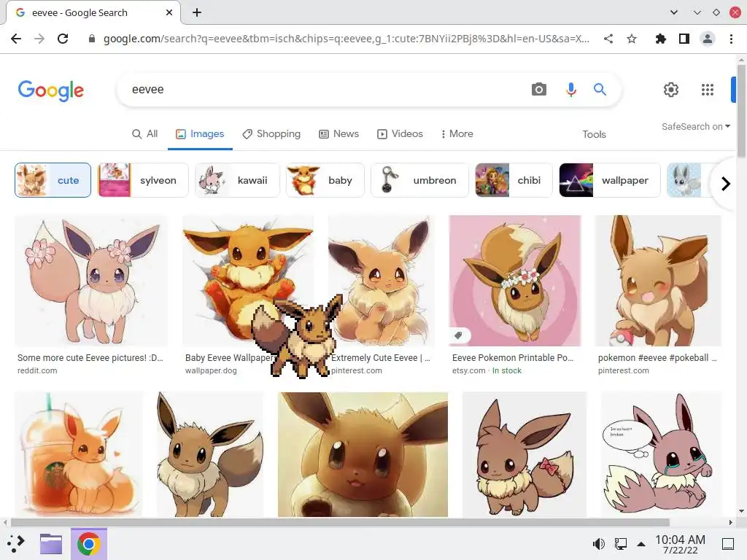The width and height of the screenshot is (747, 560).
Task: Share this page via share icon
Action: point(608,39)
